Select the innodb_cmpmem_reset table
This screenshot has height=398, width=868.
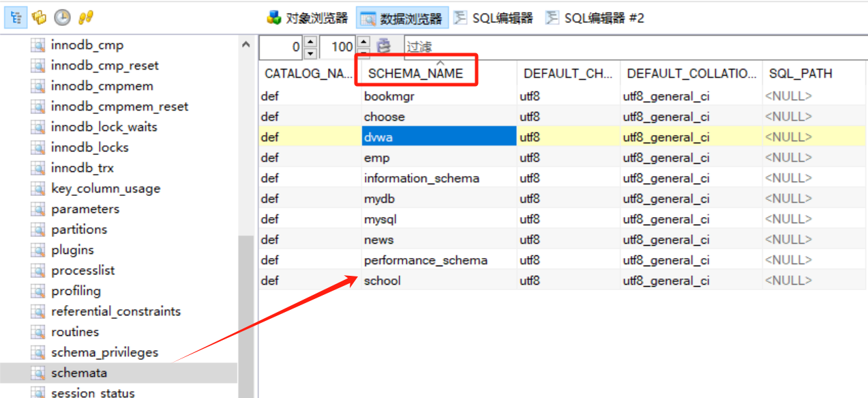point(119,106)
